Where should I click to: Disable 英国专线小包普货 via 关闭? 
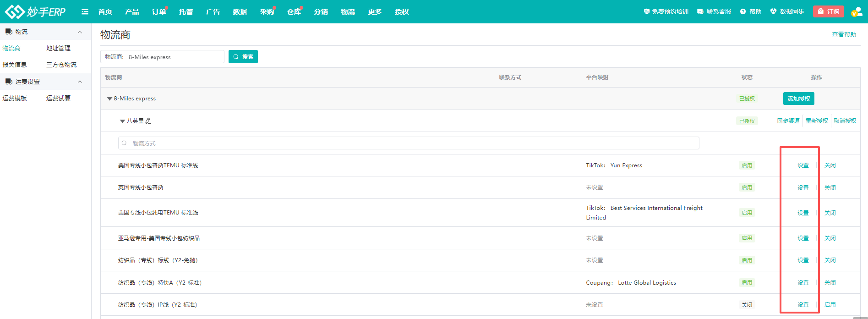click(830, 188)
